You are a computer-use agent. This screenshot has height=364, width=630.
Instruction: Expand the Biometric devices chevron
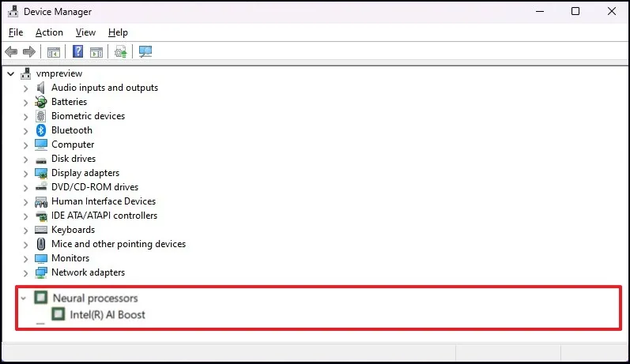[26, 117]
